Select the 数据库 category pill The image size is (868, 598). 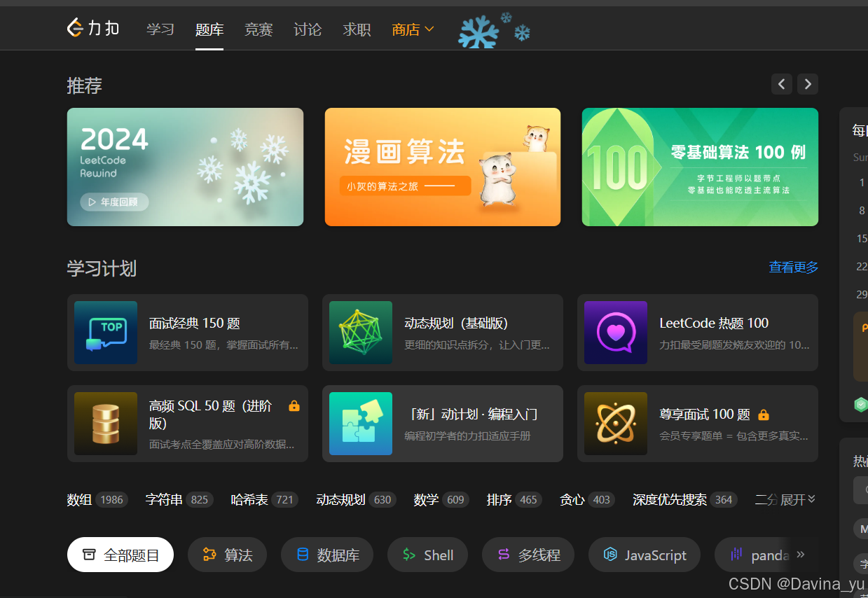[327, 555]
